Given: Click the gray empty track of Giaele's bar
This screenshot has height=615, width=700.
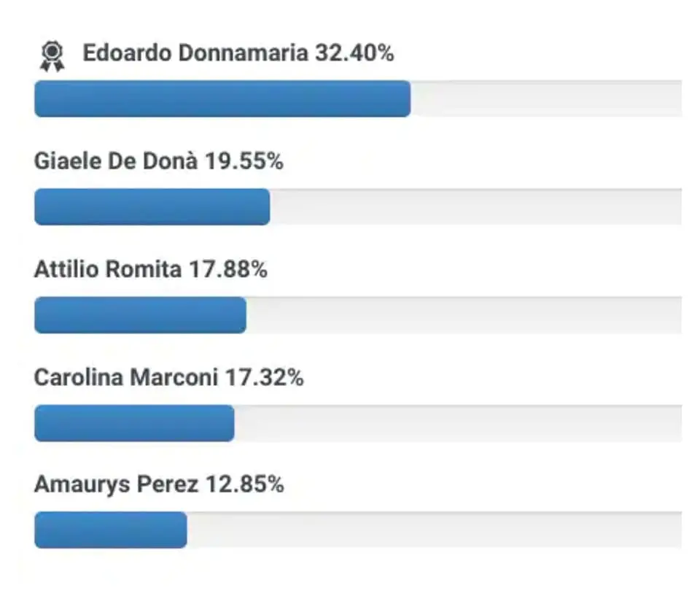Looking at the screenshot, I should pyautogui.click(x=475, y=207).
